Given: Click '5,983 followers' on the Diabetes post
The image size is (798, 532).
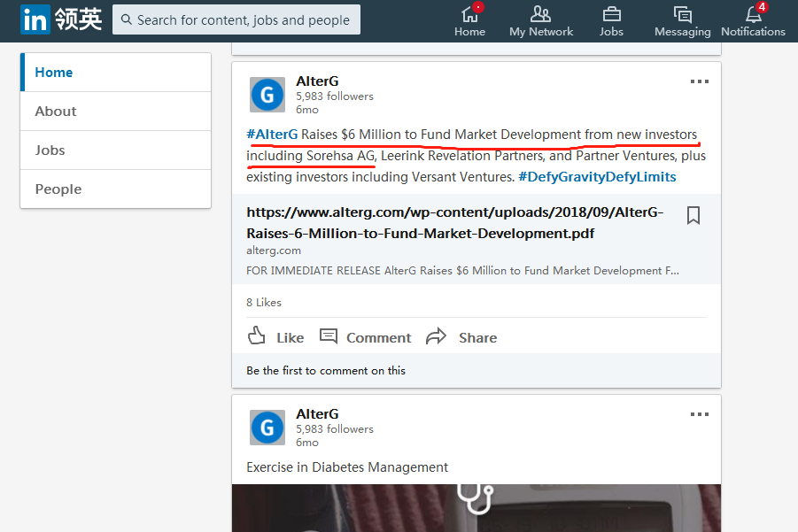Looking at the screenshot, I should 335,428.
